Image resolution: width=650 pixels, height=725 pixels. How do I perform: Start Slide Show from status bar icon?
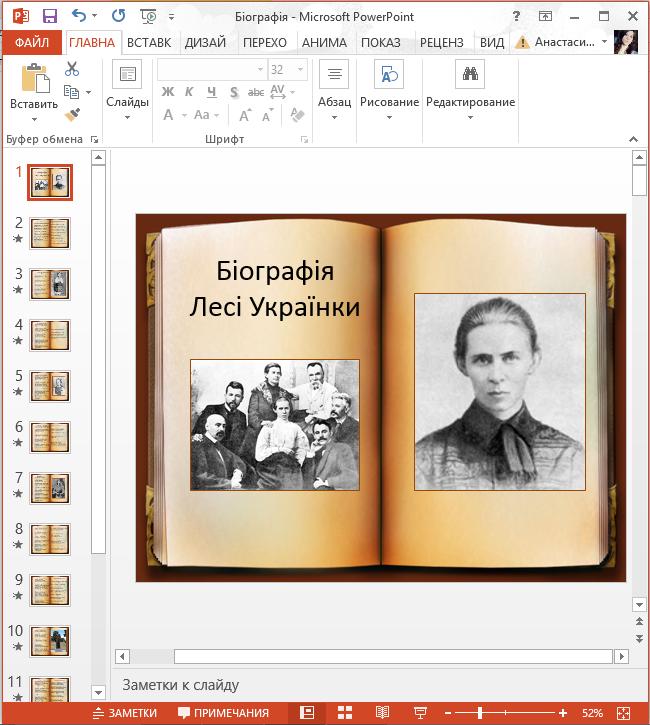coord(420,713)
